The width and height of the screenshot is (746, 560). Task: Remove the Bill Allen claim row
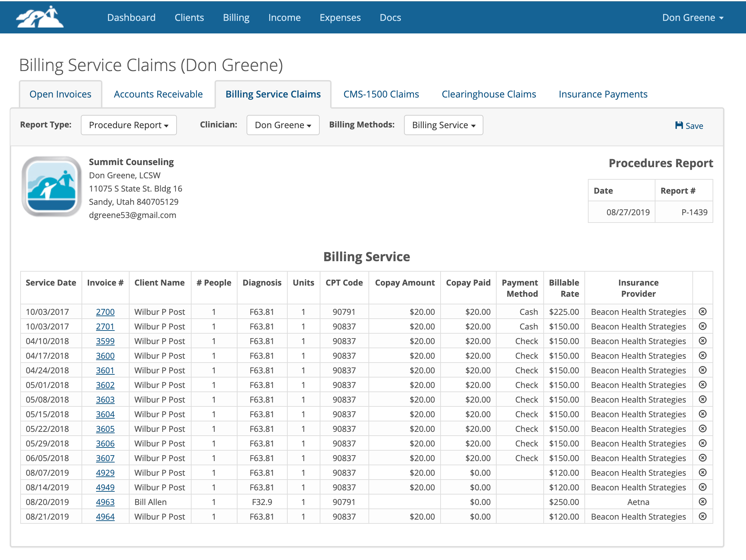tap(702, 501)
